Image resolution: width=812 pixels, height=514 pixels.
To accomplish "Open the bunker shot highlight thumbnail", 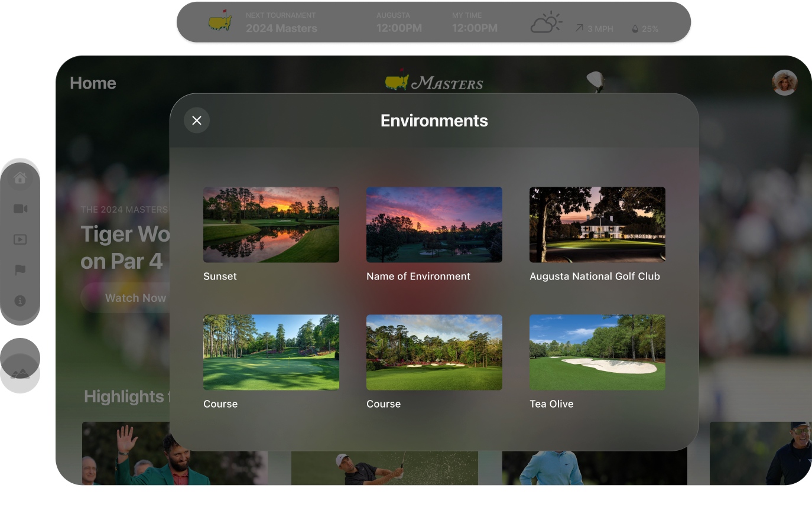I will click(x=385, y=468).
